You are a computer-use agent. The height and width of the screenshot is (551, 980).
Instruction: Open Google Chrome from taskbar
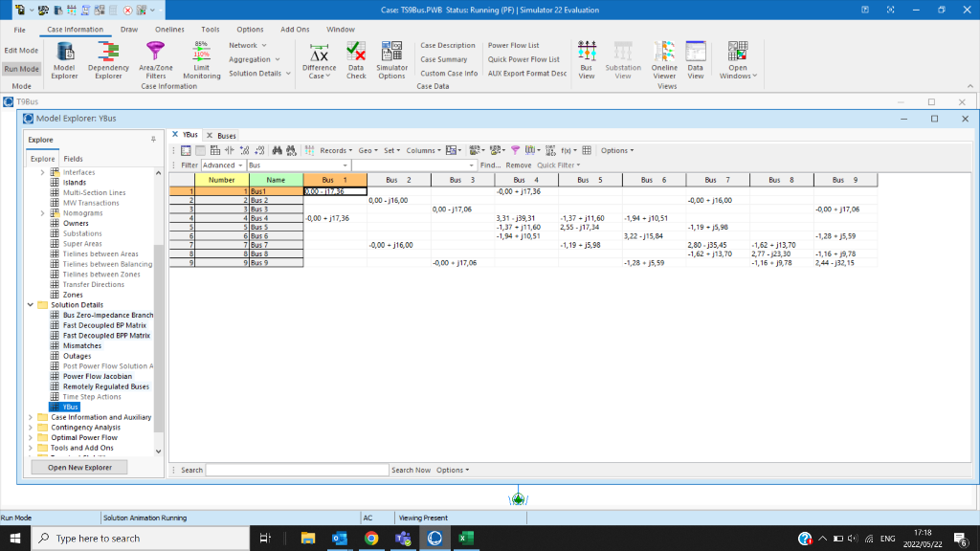(x=371, y=538)
